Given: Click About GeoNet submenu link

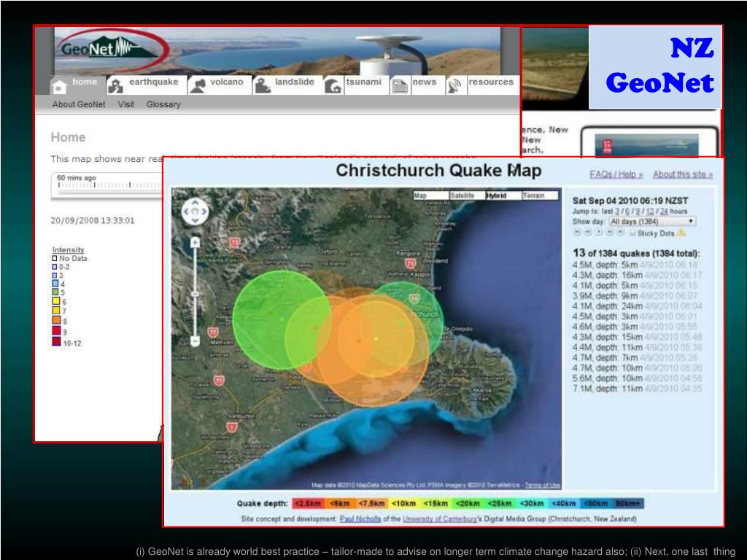Looking at the screenshot, I should (79, 104).
